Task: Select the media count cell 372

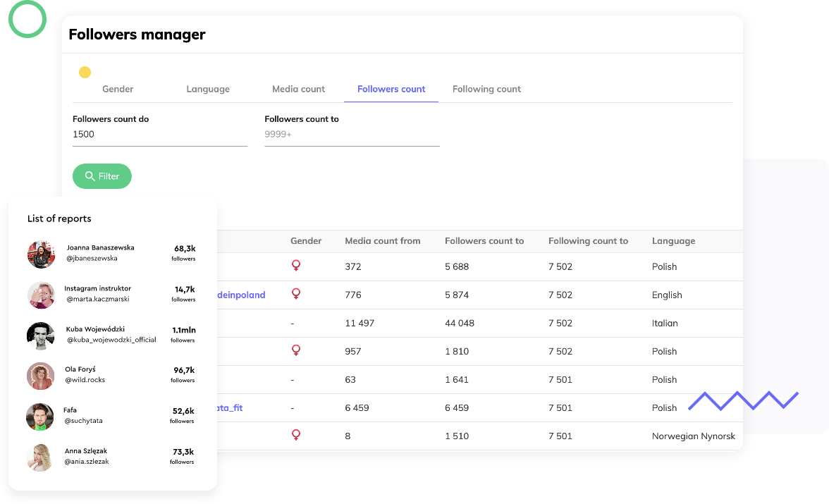Action: (x=353, y=266)
